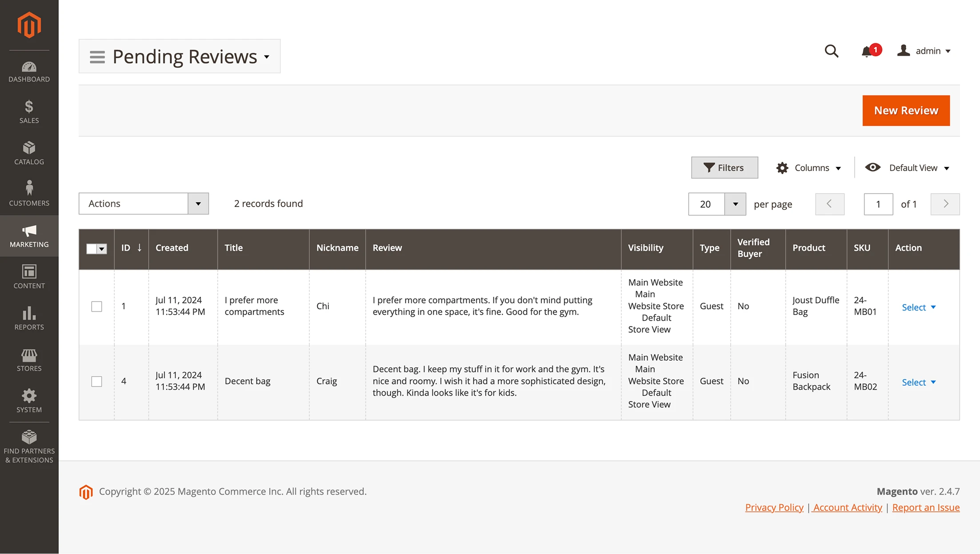Check the checkbox for review ID 4
Viewport: 980px width, 554px height.
(x=96, y=381)
